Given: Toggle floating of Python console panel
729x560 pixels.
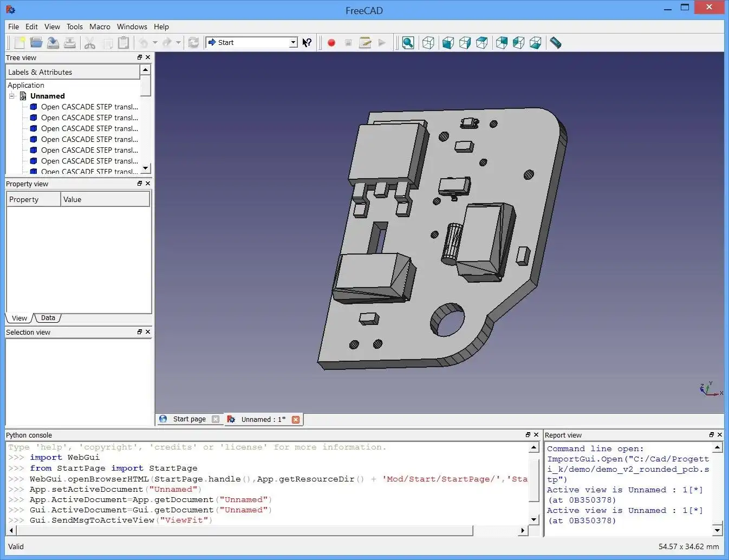Looking at the screenshot, I should pyautogui.click(x=528, y=435).
